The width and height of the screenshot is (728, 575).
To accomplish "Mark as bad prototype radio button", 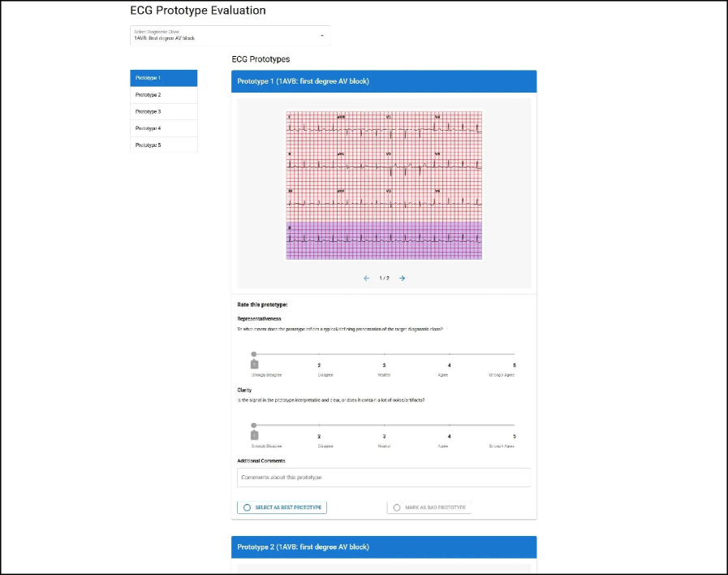I will pos(397,508).
